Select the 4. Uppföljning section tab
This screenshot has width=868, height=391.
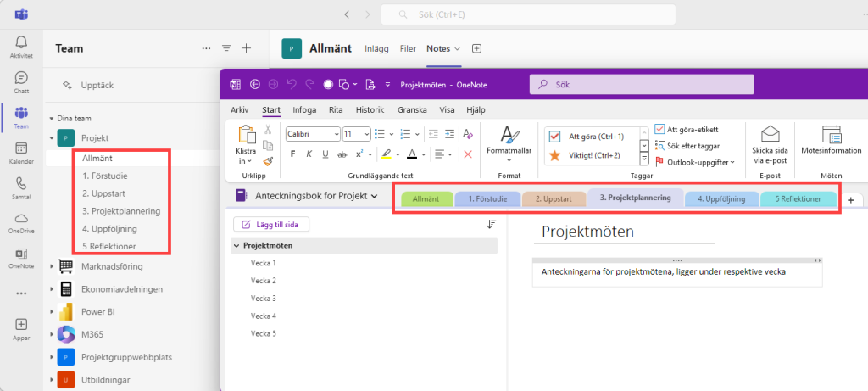(721, 198)
